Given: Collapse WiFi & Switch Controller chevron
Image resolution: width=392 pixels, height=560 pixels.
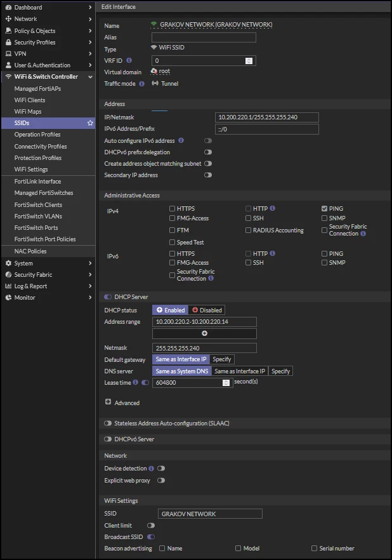Looking at the screenshot, I should (90, 77).
